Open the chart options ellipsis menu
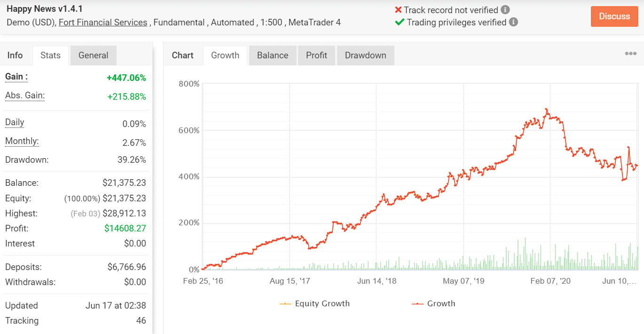The height and width of the screenshot is (334, 644). [630, 53]
